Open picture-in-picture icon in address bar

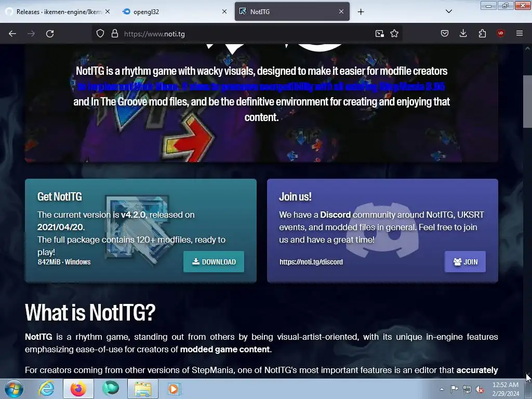380,34
